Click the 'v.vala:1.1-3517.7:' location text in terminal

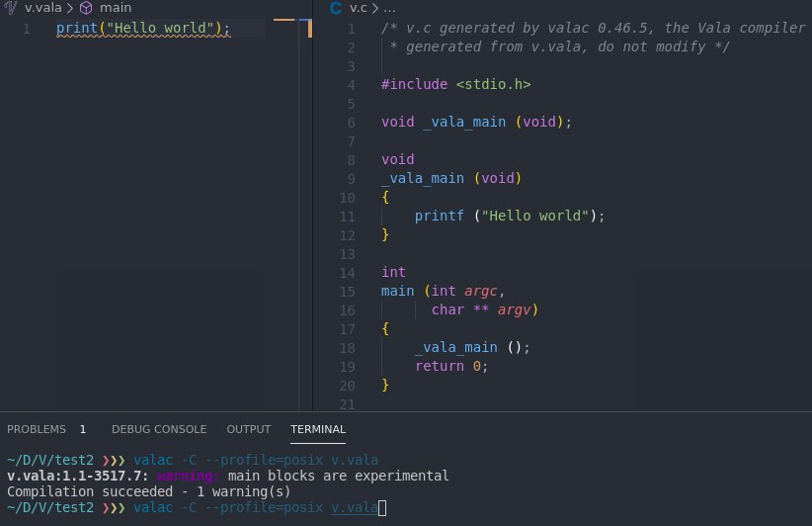click(78, 476)
